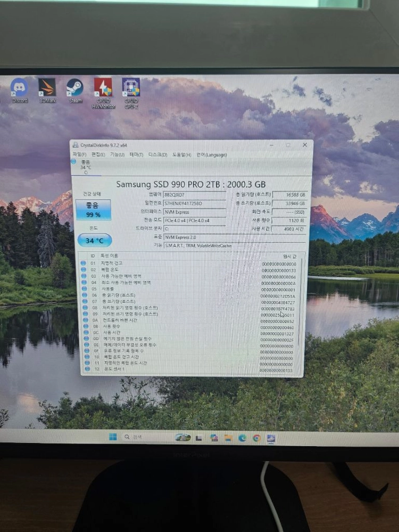Click the transfer mode PCIe 4.0 x4 field
The width and height of the screenshot is (399, 532).
pos(195,220)
